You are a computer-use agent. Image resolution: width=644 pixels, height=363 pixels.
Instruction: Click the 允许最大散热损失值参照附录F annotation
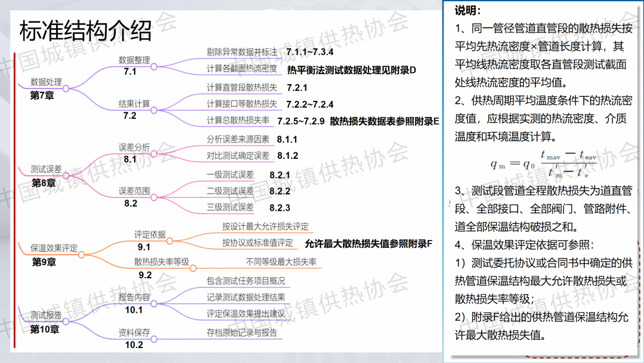[x=368, y=244]
